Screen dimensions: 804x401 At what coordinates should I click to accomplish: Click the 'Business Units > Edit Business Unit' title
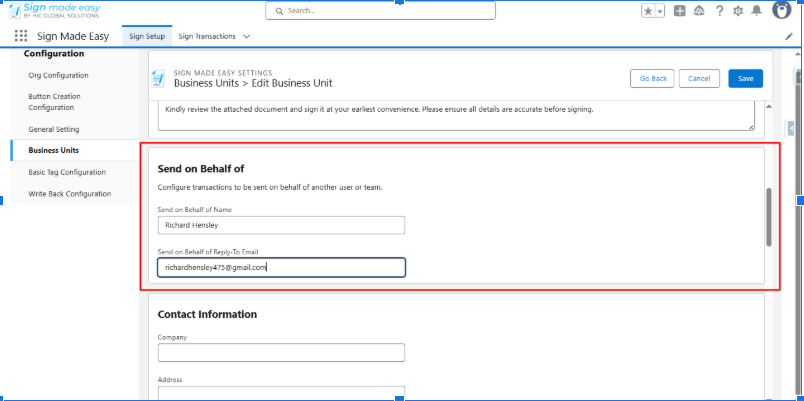(x=253, y=83)
